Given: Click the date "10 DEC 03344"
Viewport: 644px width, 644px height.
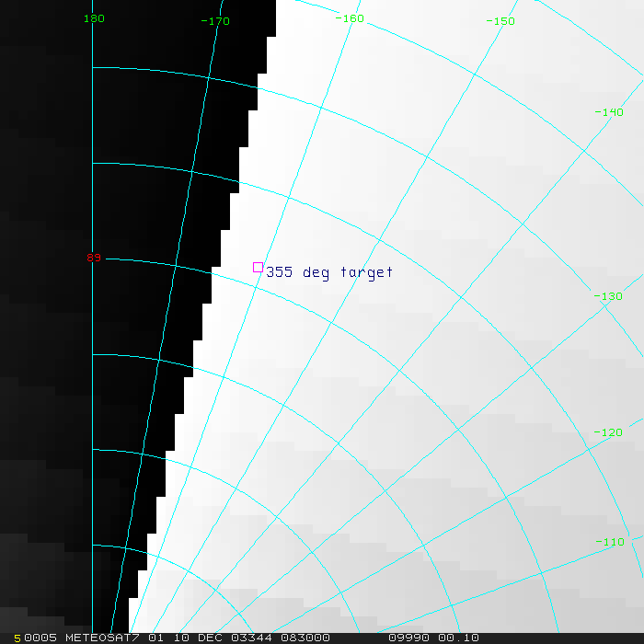Looking at the screenshot, I should (x=223, y=638).
